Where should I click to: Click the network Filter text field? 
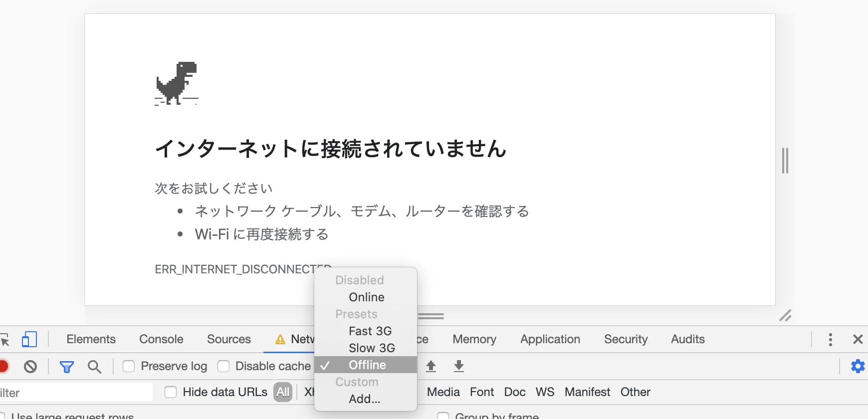76,393
